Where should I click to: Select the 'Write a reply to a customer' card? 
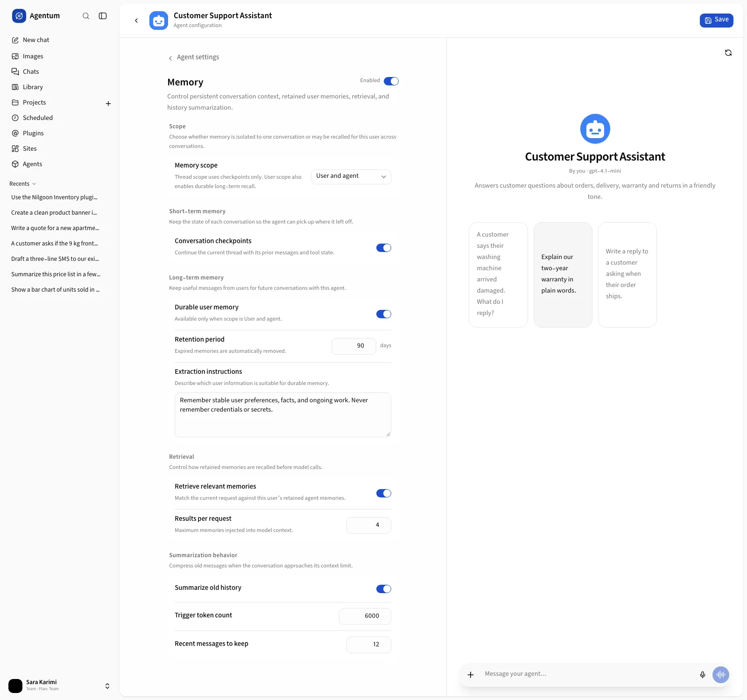pos(627,274)
